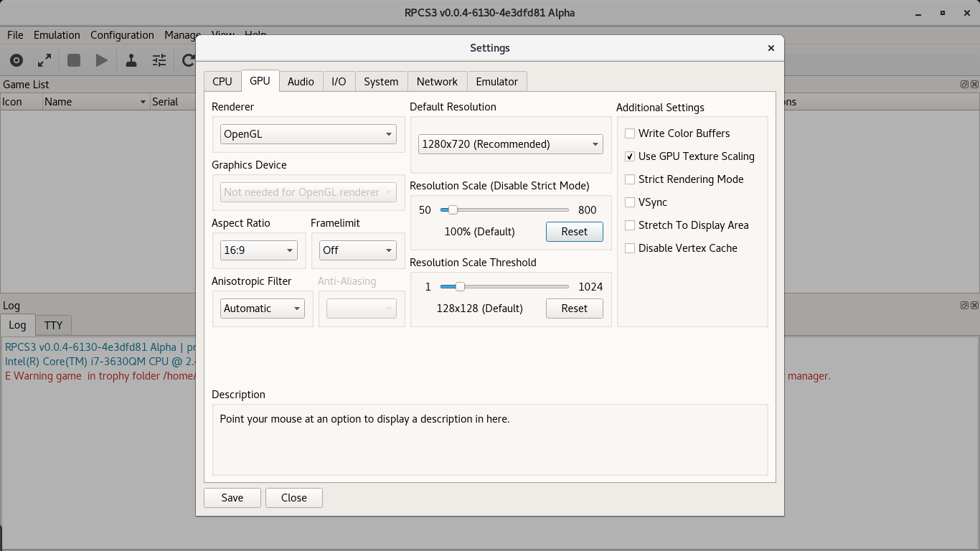Screen dimensions: 980x551
Task: Click the '128x128 (Default)' threshold value
Action: pyautogui.click(x=480, y=309)
